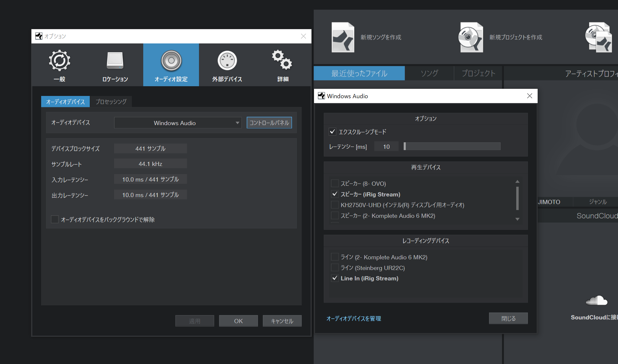
Task: Click the 出力レーテンシー value field
Action: [x=150, y=195]
